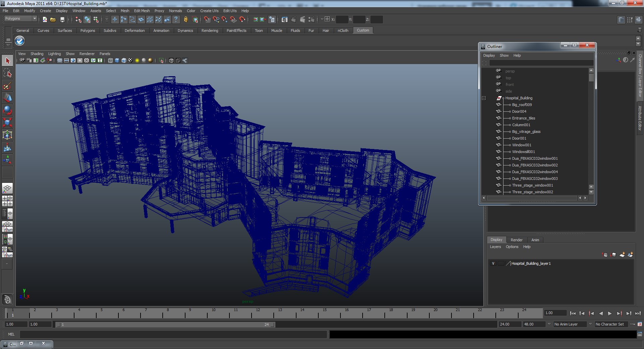Open input field mode dropdown near X field
Image resolution: width=644 pixels, height=349 pixels.
322,19
